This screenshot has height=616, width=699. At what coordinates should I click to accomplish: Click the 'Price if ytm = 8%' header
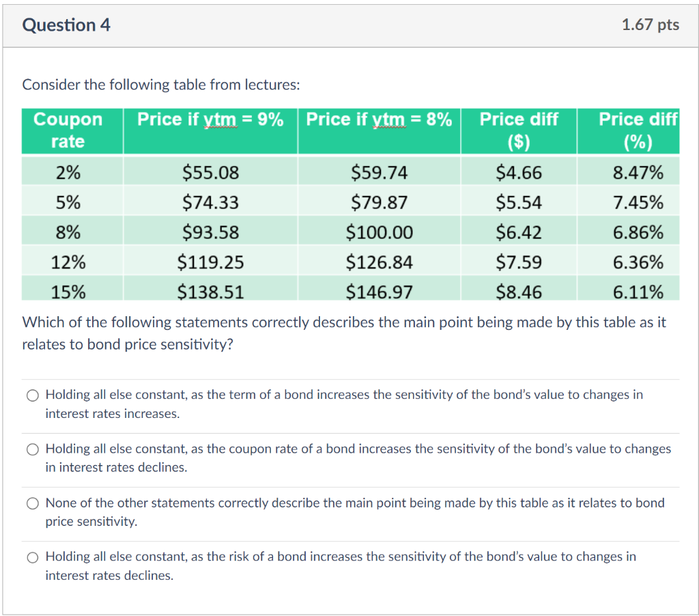click(x=379, y=119)
